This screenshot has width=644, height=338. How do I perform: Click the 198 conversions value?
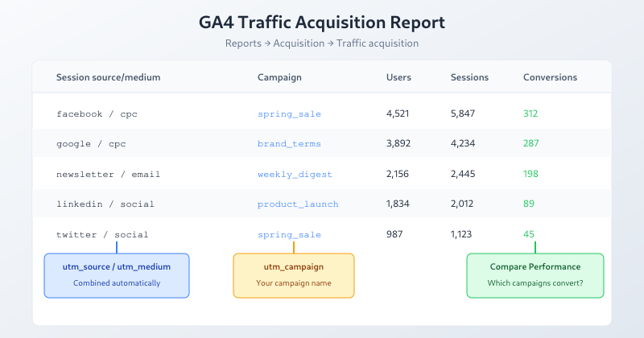pos(530,174)
